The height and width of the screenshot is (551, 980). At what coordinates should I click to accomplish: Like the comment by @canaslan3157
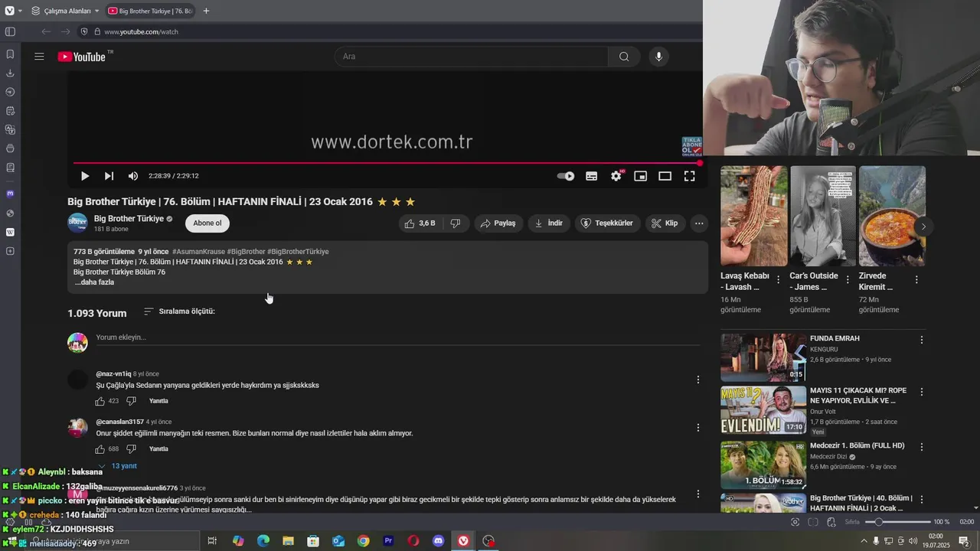[100, 449]
